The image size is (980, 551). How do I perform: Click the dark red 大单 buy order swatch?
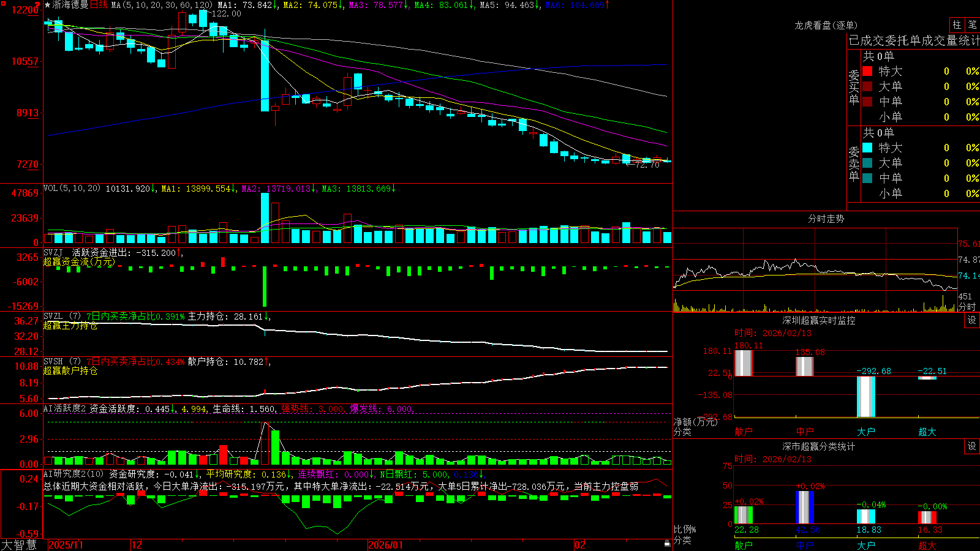pyautogui.click(x=867, y=86)
